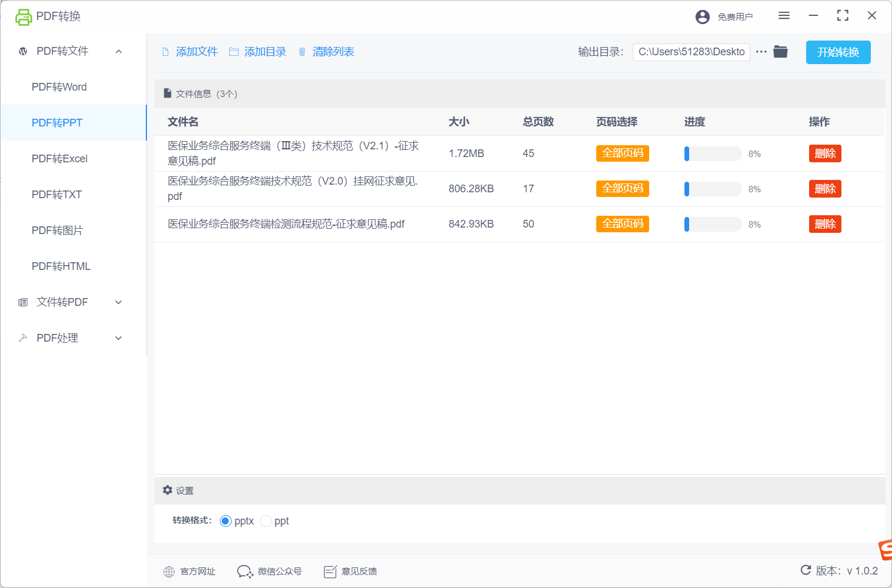Expand the PDF处理 section chevron
Screen dimensions: 892x588
119,338
